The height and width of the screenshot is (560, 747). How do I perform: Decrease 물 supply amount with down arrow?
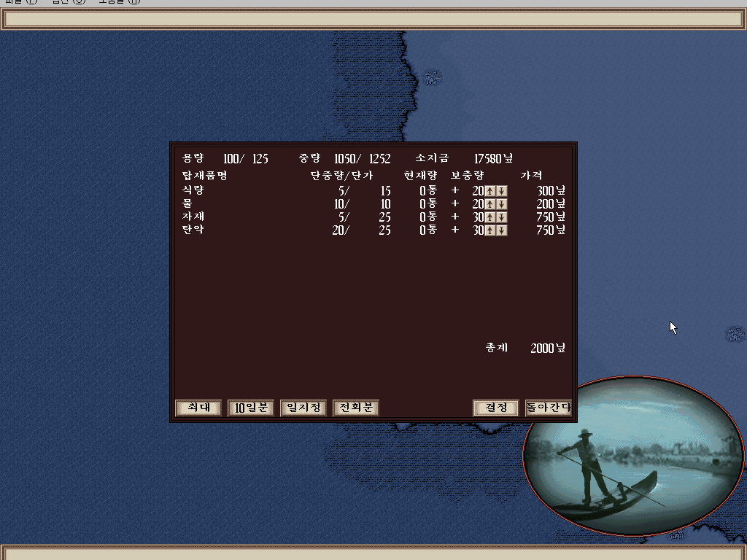pos(501,204)
